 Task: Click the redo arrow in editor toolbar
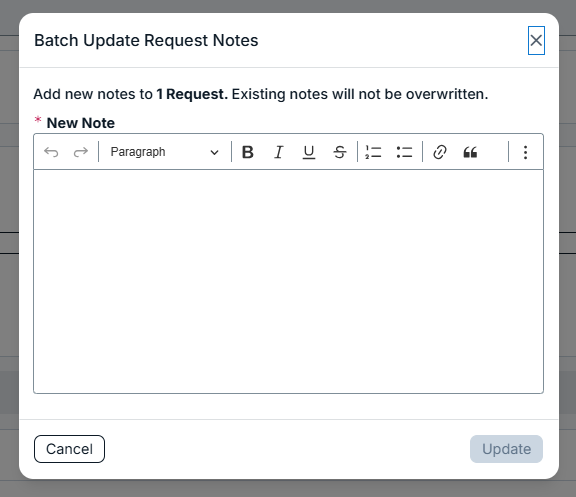[80, 152]
